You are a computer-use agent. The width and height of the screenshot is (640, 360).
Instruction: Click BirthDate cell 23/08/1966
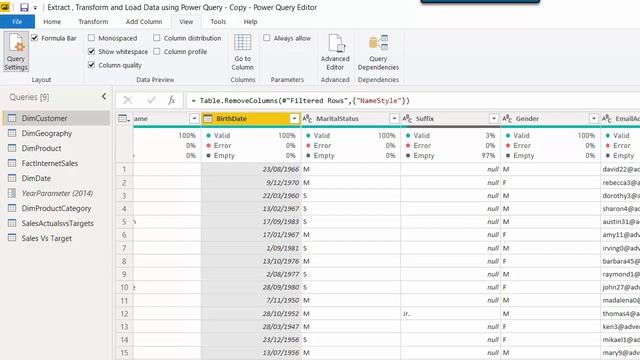(251, 169)
